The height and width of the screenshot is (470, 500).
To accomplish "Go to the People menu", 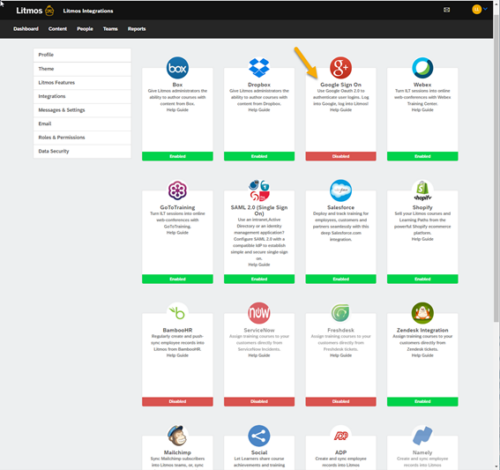I will (x=85, y=29).
